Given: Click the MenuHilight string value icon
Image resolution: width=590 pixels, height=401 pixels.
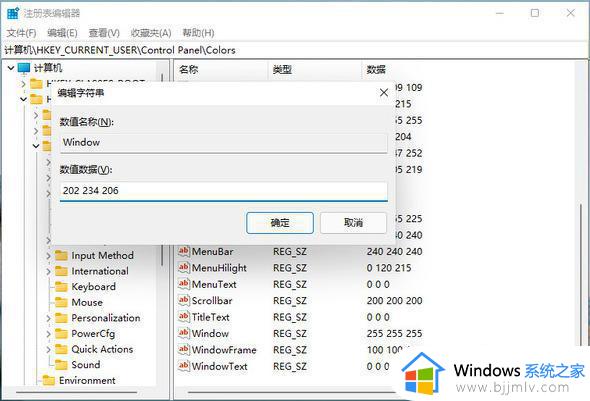Looking at the screenshot, I should [x=184, y=267].
